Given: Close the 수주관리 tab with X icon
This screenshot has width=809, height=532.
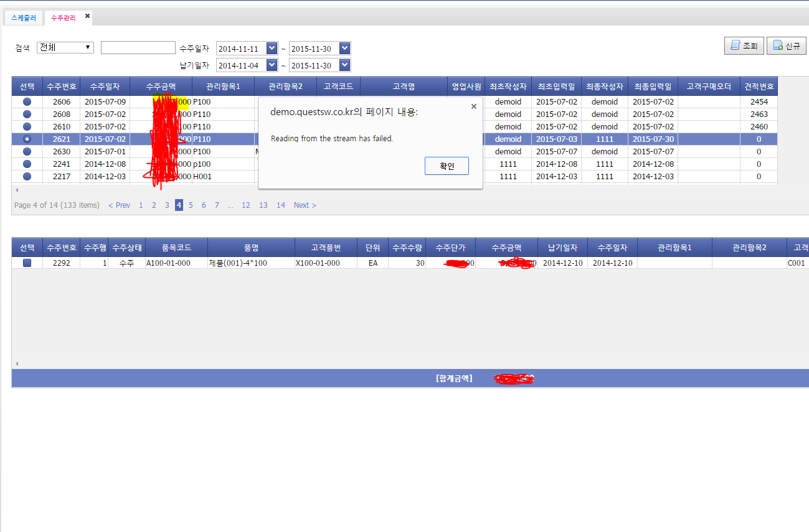Looking at the screenshot, I should point(88,17).
